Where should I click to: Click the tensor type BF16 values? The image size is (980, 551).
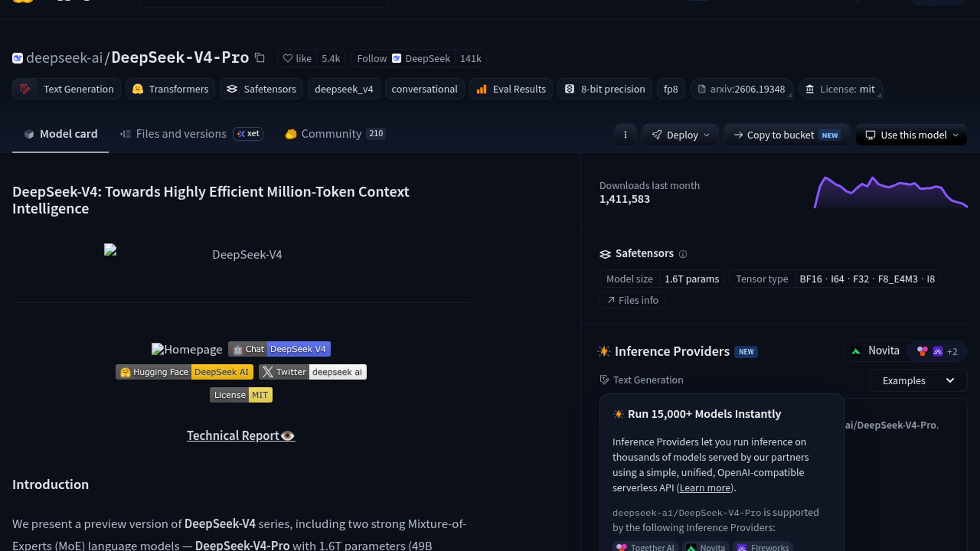click(x=867, y=279)
